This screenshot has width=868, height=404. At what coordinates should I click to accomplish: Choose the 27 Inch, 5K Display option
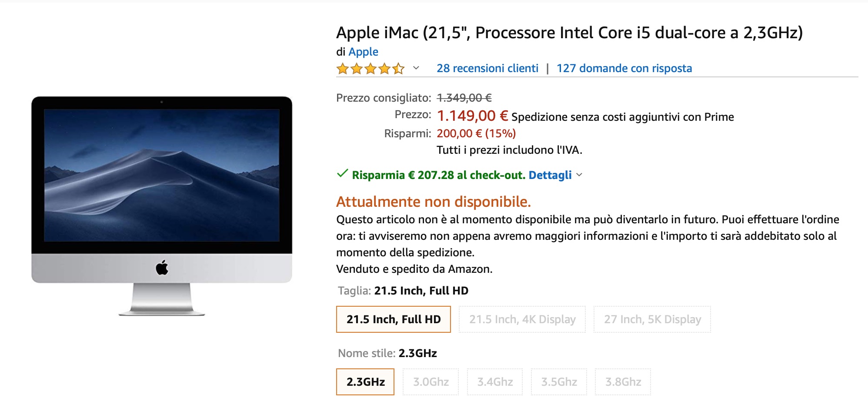point(652,319)
